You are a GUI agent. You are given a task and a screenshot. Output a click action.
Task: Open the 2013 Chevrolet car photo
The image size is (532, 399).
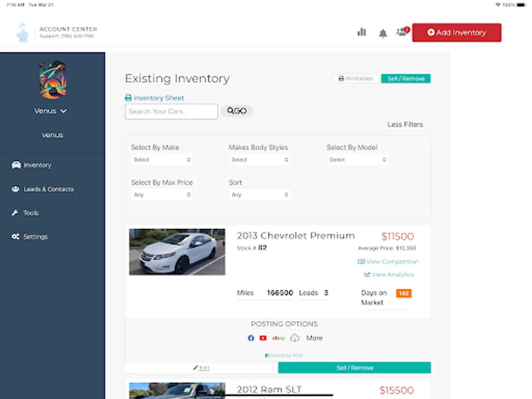[x=177, y=252]
